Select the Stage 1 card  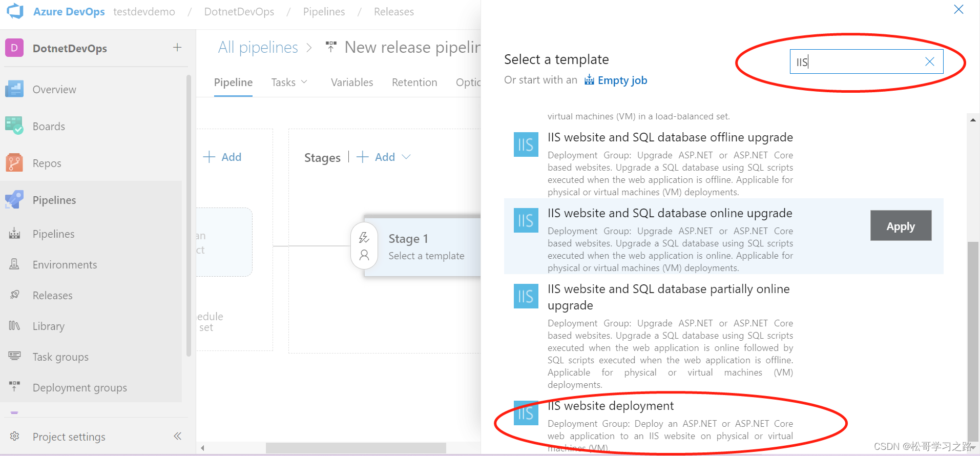click(423, 246)
